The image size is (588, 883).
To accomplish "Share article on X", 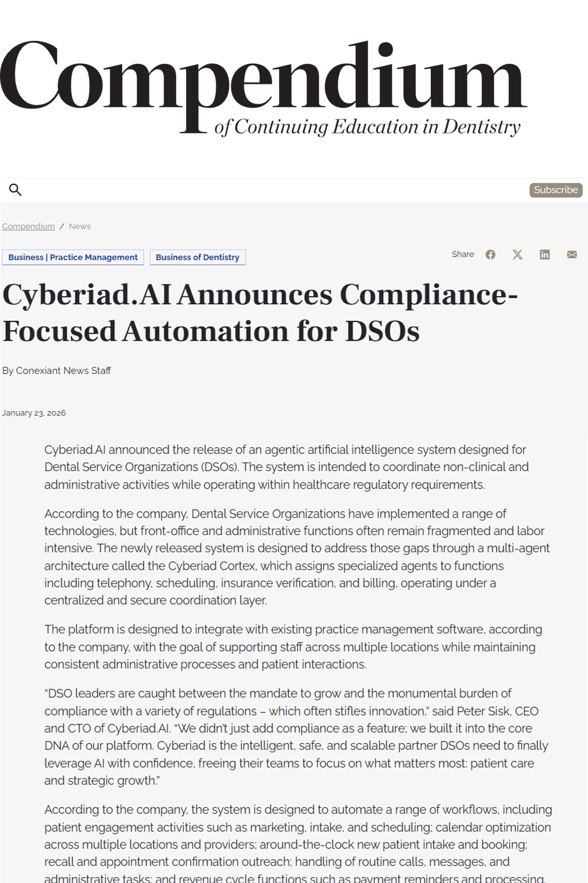I will point(518,255).
